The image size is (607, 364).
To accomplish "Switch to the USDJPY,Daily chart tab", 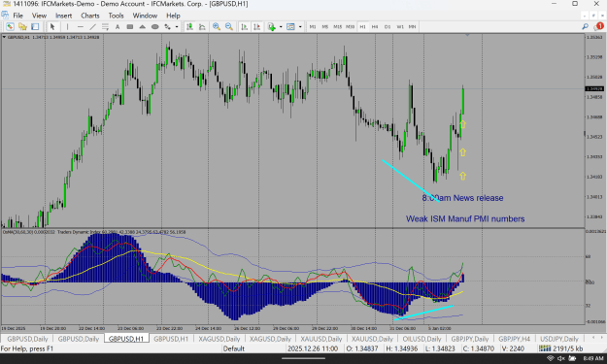I will point(559,339).
